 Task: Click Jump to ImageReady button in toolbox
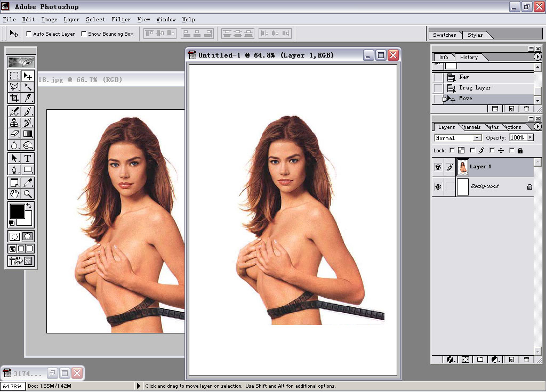(21, 260)
